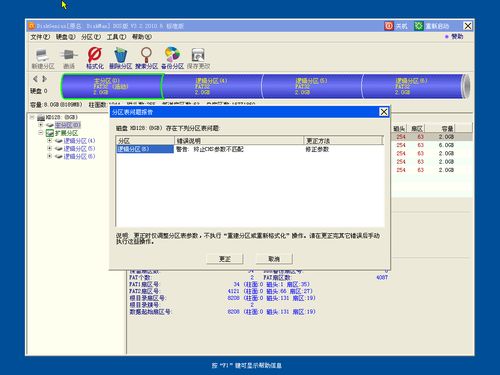The image size is (500, 375).
Task: Click the 错误说明 column header in the dialog
Action: click(239, 141)
